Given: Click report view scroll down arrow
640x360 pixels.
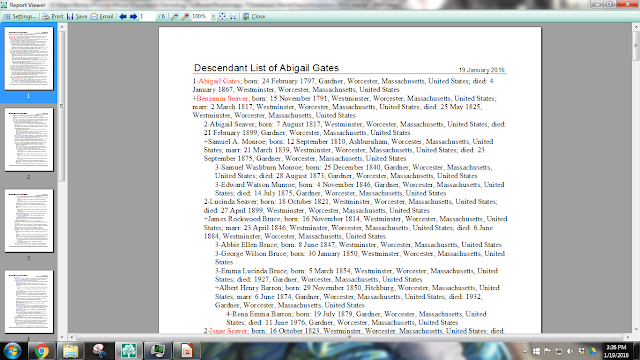Looking at the screenshot, I should 636,330.
